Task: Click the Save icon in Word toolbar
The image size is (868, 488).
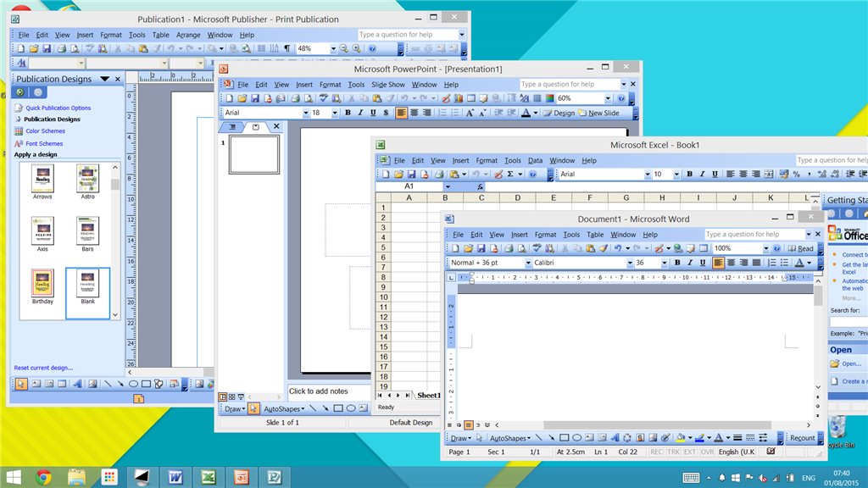Action: coord(481,248)
